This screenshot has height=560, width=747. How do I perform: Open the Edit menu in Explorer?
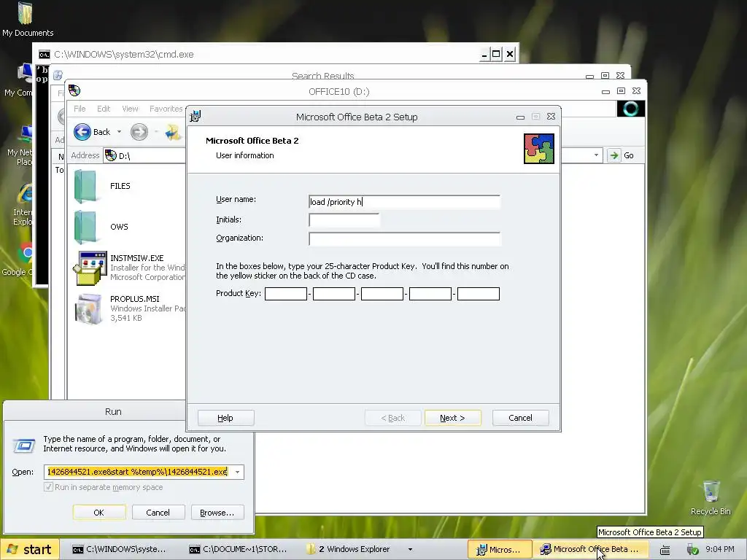coord(104,109)
